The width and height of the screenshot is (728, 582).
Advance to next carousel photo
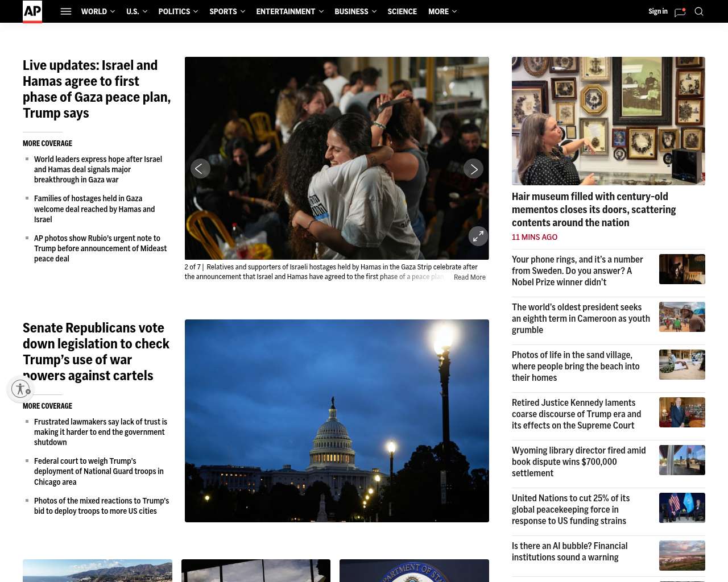point(473,169)
